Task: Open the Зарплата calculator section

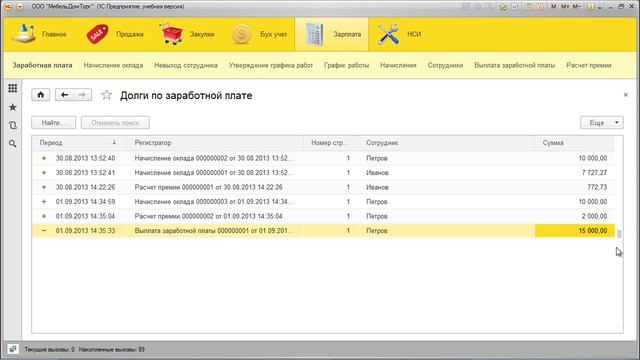Action: point(332,34)
